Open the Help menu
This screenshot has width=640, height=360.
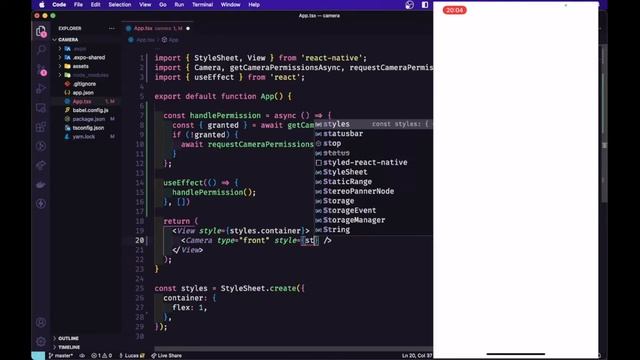point(254,5)
